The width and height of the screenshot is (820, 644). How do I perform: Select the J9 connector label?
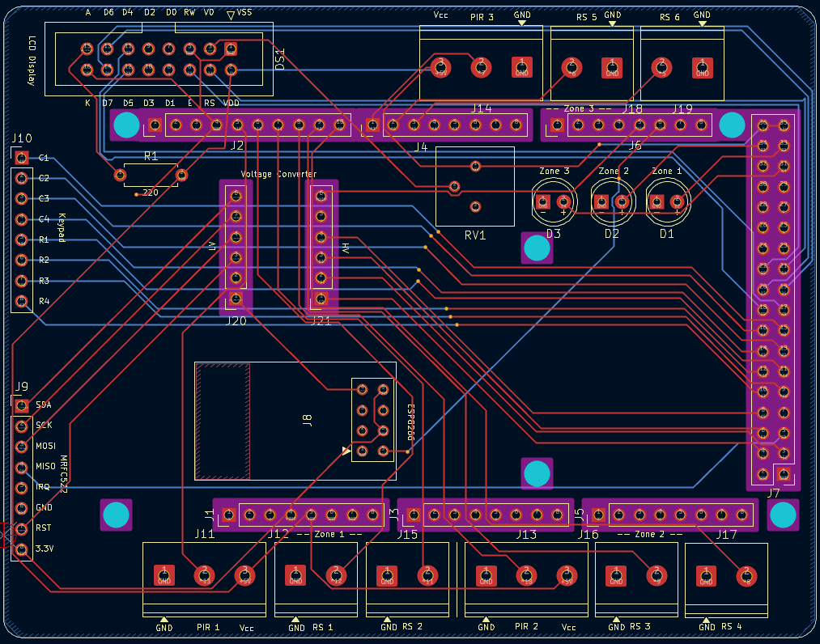[x=21, y=386]
